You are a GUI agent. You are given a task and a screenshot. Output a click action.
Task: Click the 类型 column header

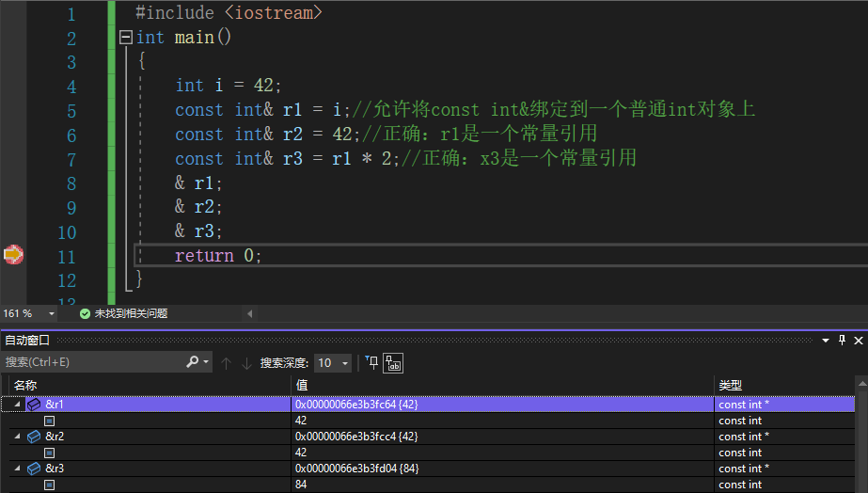[731, 385]
